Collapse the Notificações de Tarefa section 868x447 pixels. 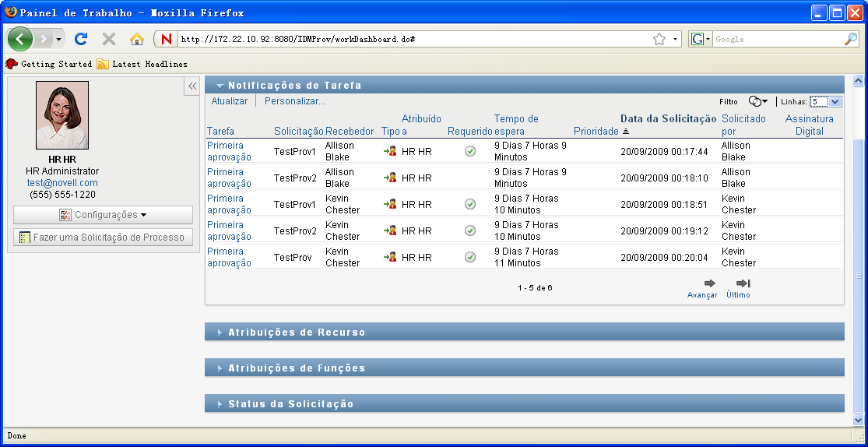point(220,86)
